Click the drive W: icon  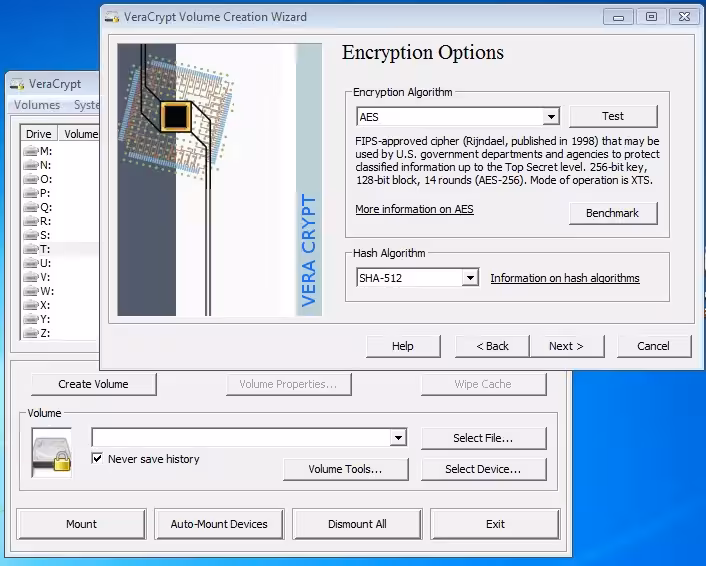click(x=31, y=290)
